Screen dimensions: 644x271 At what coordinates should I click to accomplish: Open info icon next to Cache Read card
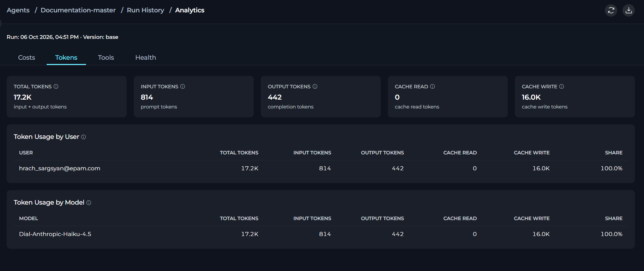(433, 87)
